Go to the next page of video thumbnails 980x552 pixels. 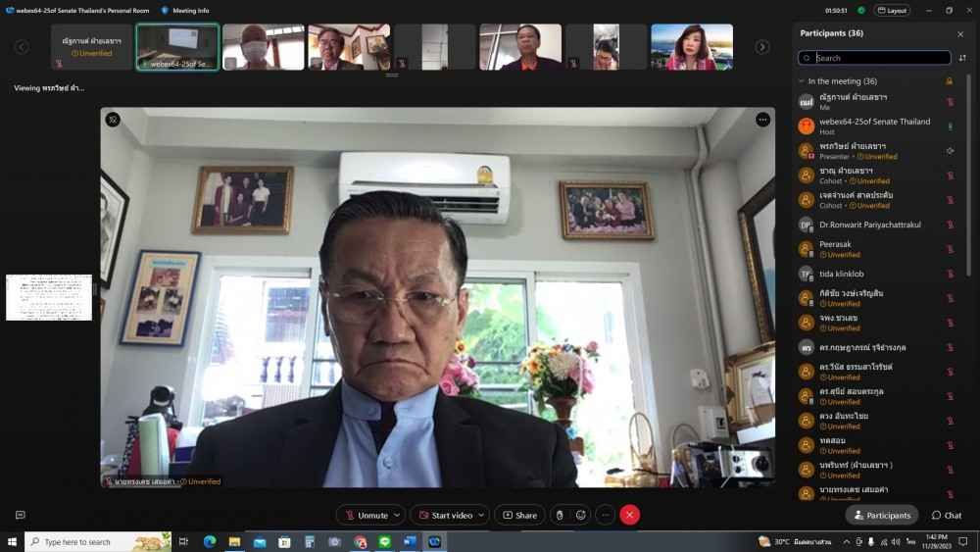(761, 47)
